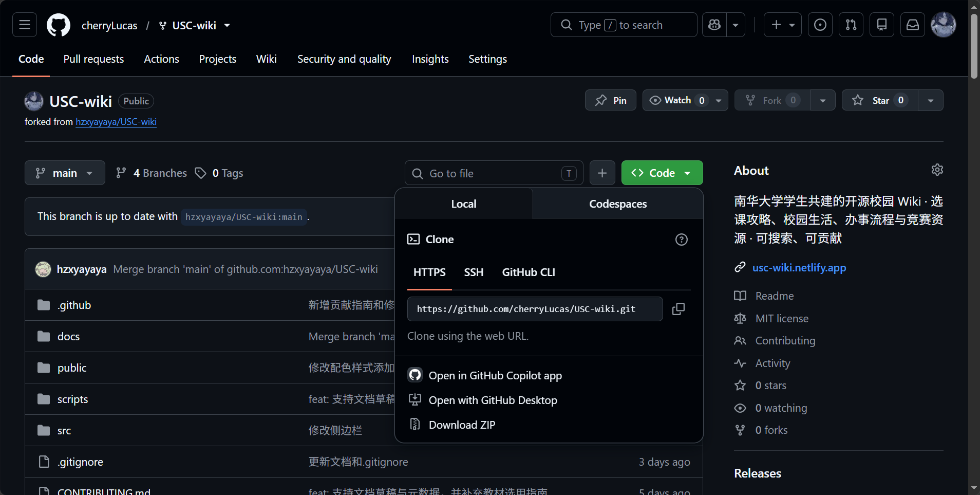The image size is (980, 495).
Task: Open the Readme link in About
Action: 774,296
